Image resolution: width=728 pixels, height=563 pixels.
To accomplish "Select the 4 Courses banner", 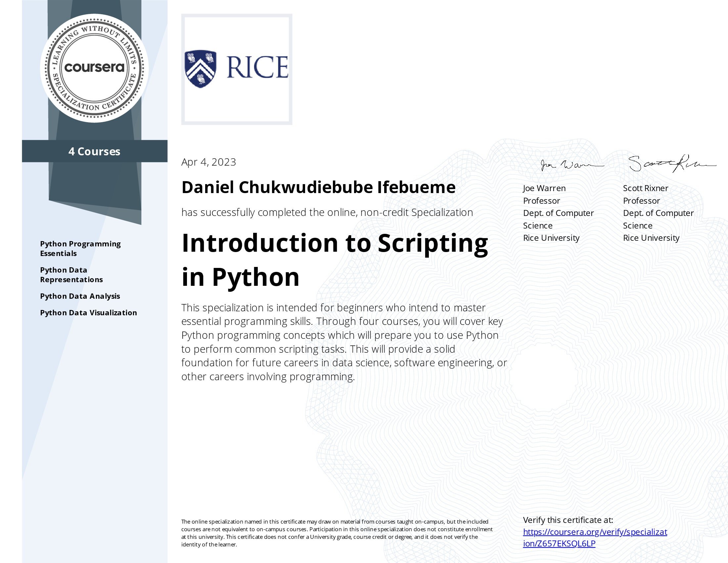I will [x=94, y=151].
